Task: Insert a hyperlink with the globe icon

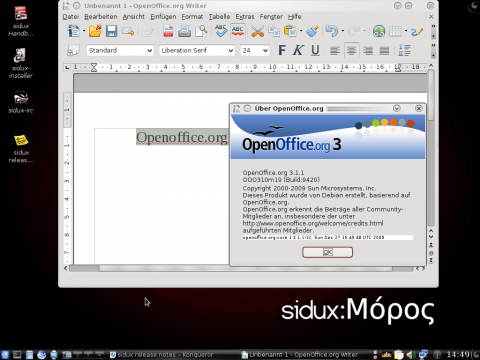Action: (x=379, y=31)
